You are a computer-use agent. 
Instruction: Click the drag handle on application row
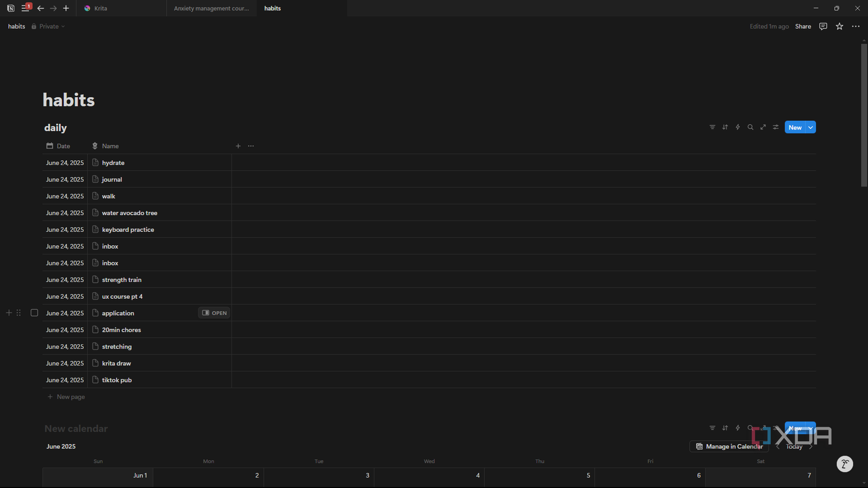(19, 313)
